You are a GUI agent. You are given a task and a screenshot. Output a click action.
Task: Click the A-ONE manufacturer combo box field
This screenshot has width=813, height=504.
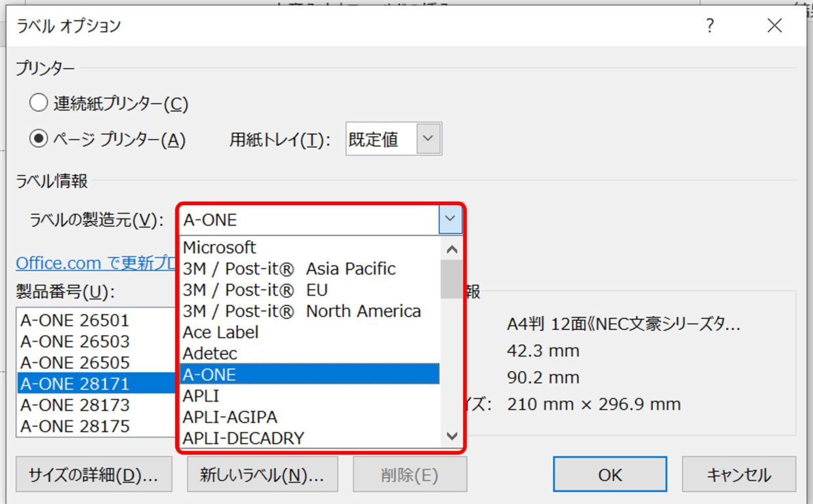click(309, 220)
